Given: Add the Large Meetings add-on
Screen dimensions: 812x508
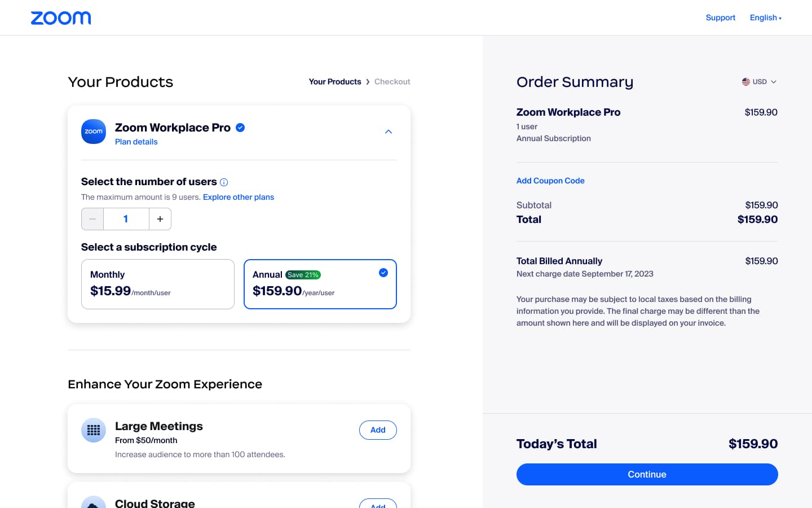Looking at the screenshot, I should tap(378, 430).
